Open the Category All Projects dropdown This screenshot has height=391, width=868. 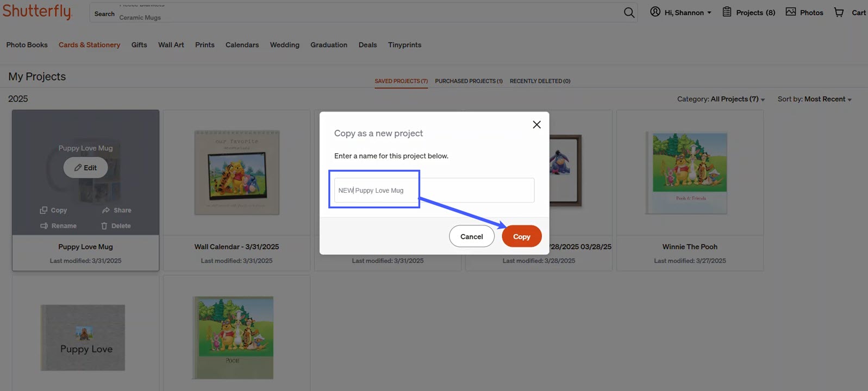point(721,99)
